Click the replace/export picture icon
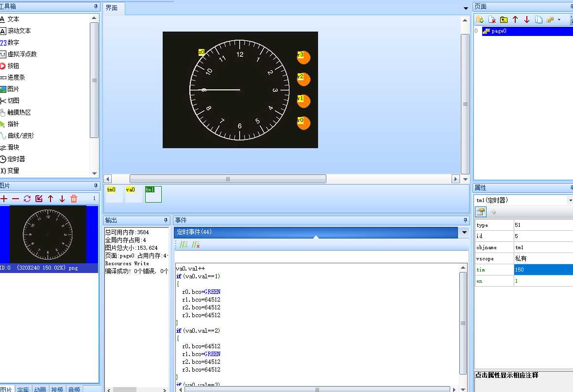 [39, 199]
